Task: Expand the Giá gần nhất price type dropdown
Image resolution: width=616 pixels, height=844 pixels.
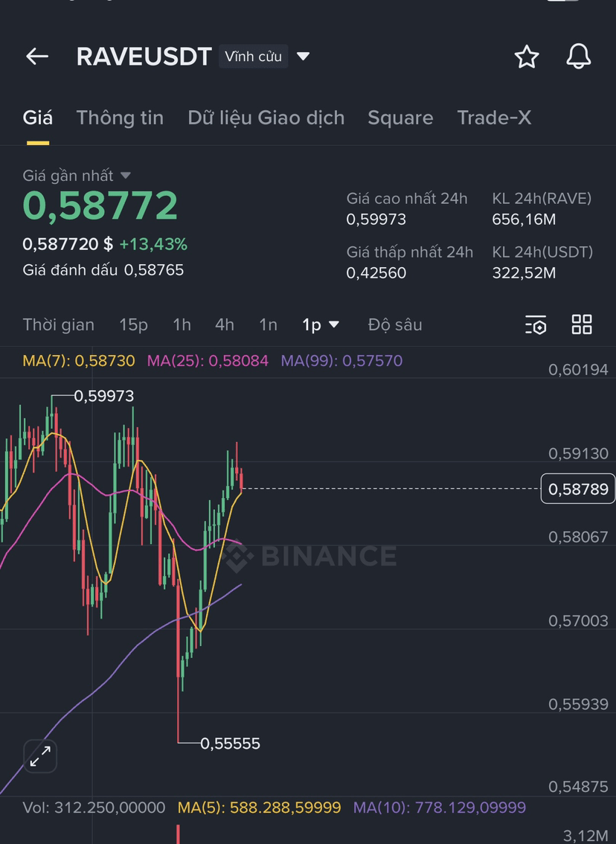Action: 125,176
